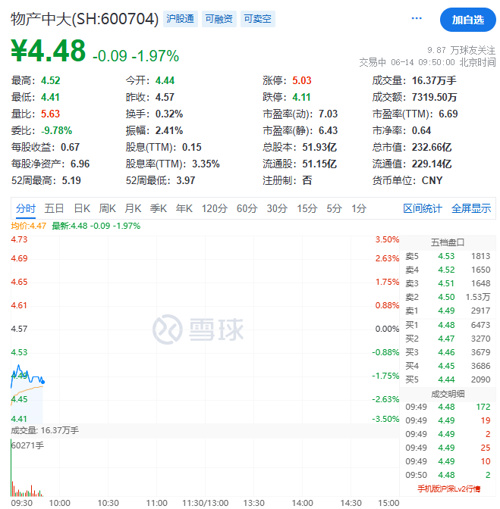Image resolution: width=500 pixels, height=509 pixels.
Task: Click the 09:49 trade with volume 19
Action: click(448, 421)
